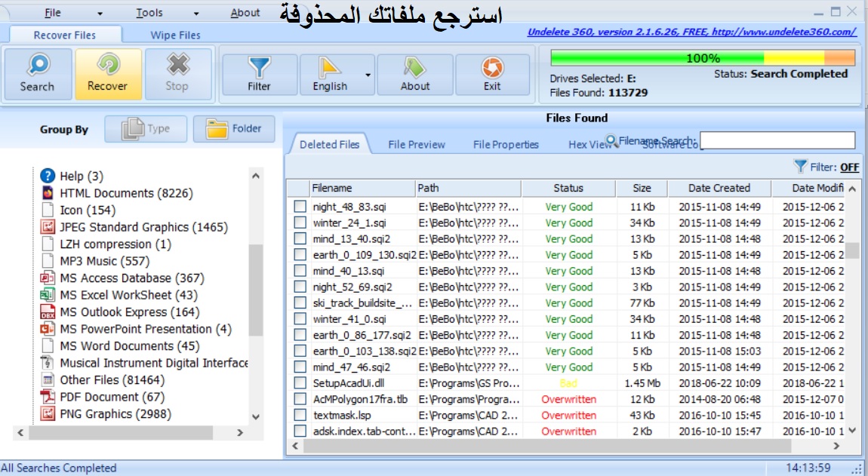Open the Filter funnel tool
Viewport: 868px width, 476px height.
[x=259, y=68]
